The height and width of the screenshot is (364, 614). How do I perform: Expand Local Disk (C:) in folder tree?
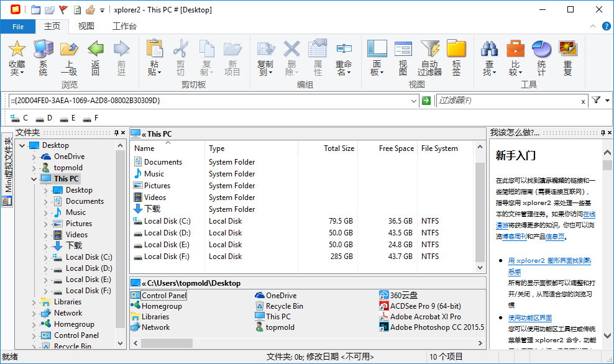pos(45,258)
